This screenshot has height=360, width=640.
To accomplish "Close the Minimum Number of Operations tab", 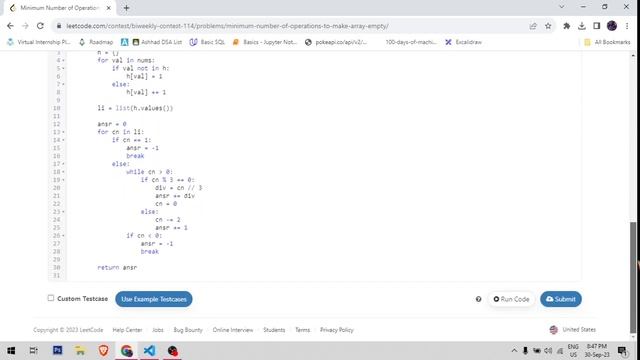I will click(x=109, y=8).
